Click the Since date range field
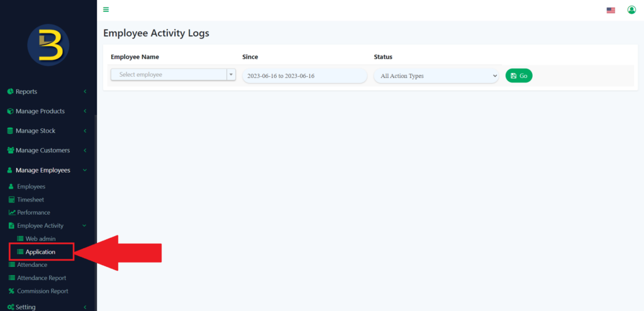This screenshot has width=644, height=311. [304, 76]
